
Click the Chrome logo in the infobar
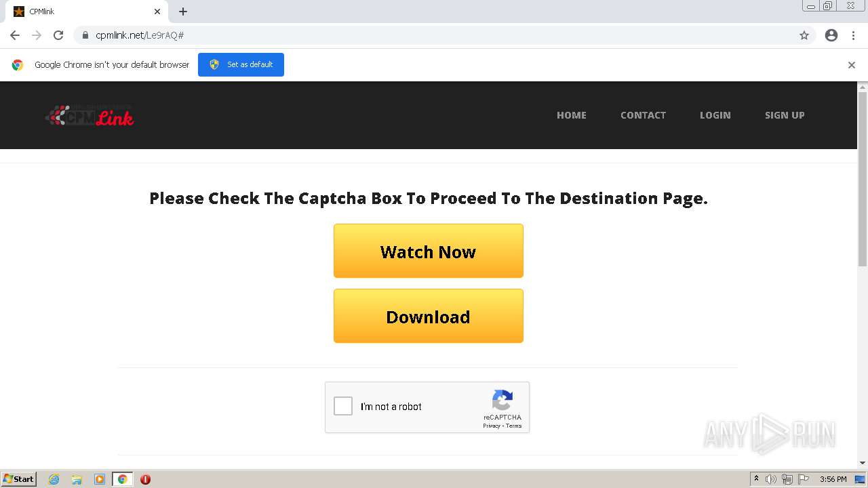(x=18, y=65)
